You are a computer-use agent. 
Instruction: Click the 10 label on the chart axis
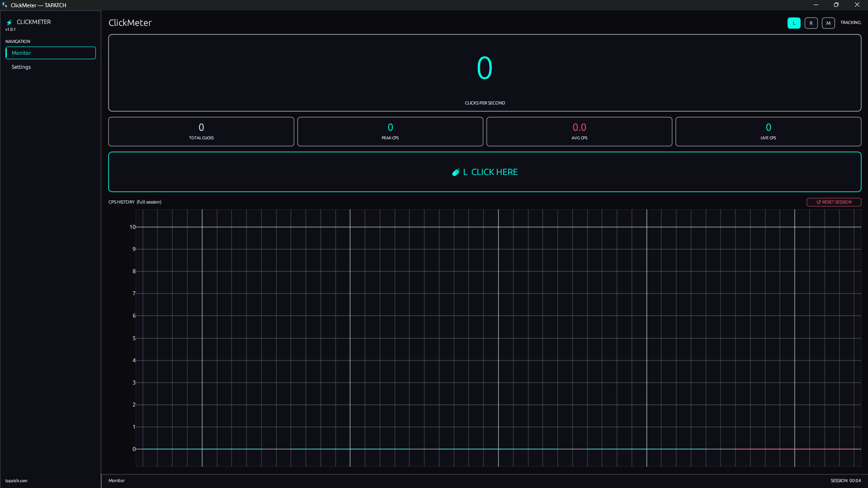pyautogui.click(x=133, y=227)
